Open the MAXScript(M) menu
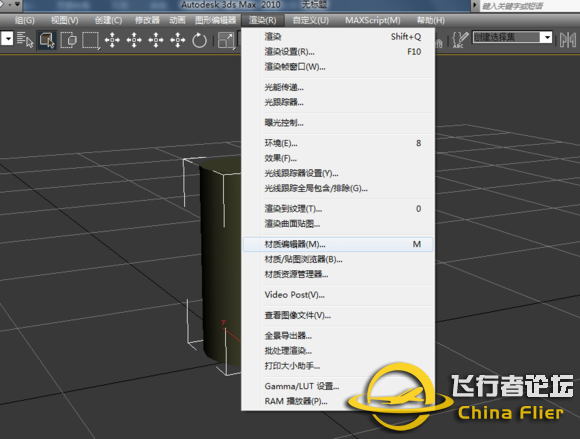 coord(373,20)
